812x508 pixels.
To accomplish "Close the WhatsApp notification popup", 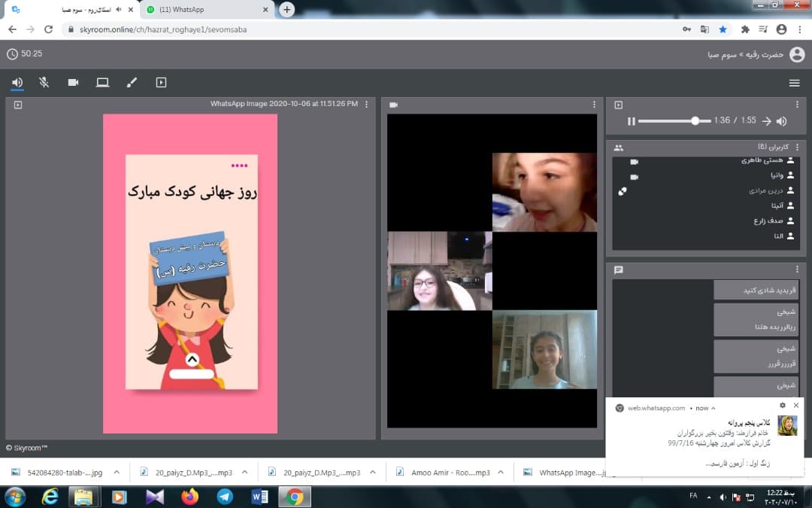I will point(796,406).
